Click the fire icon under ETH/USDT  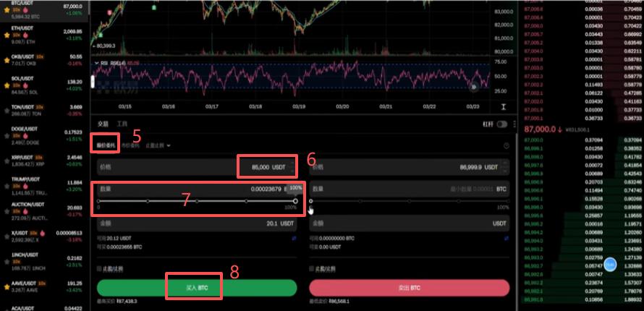pyautogui.click(x=25, y=35)
